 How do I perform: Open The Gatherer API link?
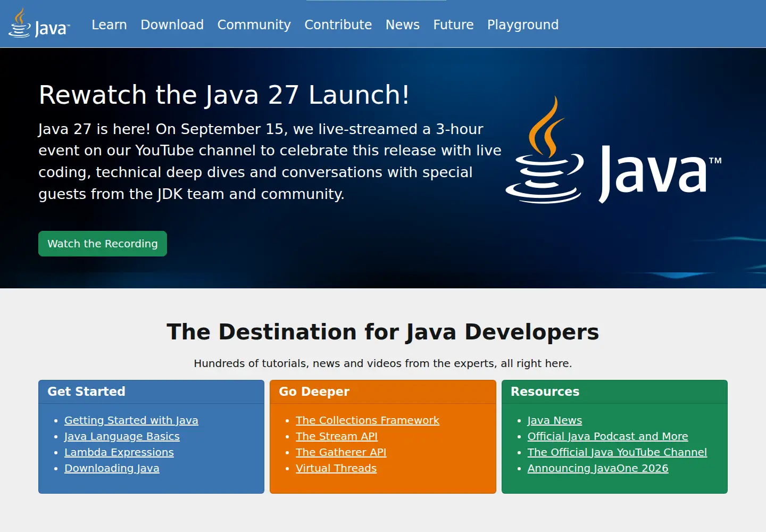point(341,452)
